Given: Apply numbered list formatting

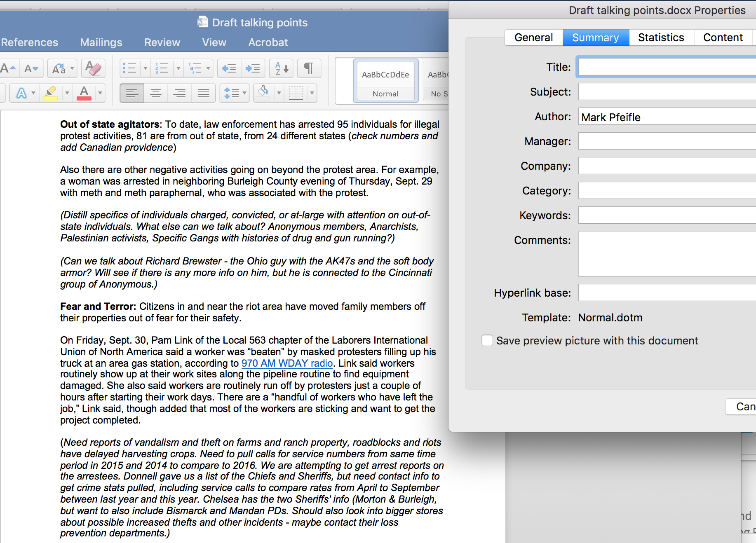Looking at the screenshot, I should [x=162, y=68].
